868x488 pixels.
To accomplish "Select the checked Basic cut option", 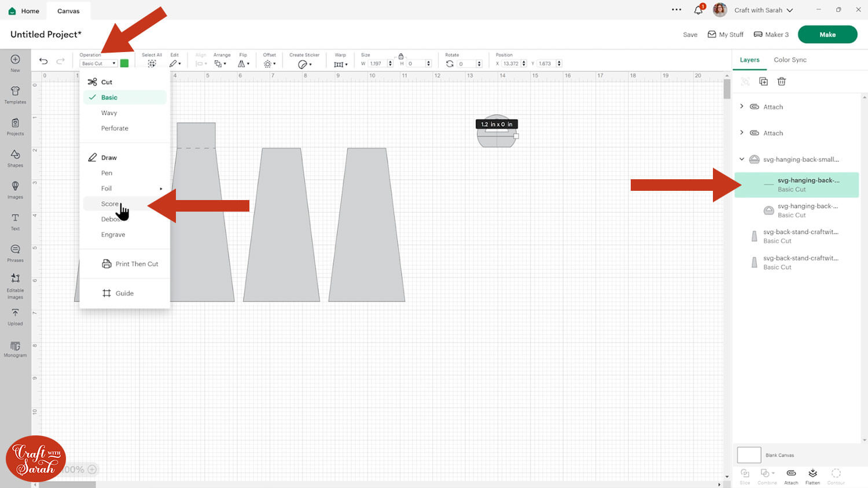I will pos(108,97).
